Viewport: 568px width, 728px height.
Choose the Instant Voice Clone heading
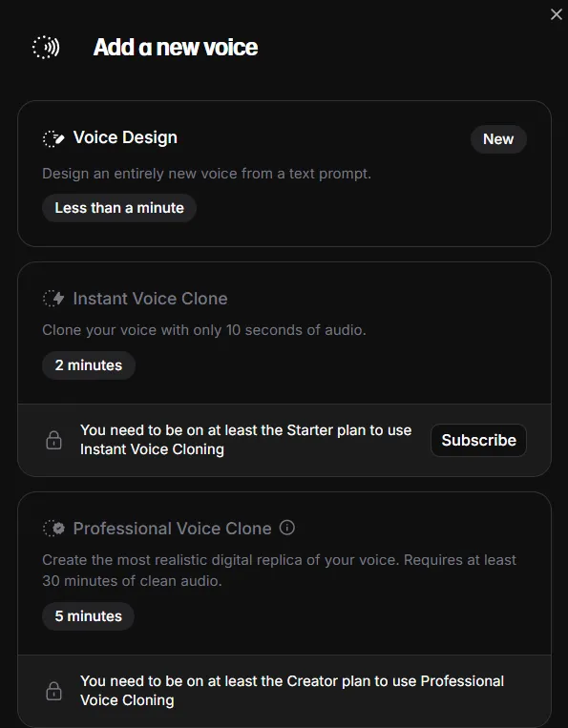click(151, 299)
